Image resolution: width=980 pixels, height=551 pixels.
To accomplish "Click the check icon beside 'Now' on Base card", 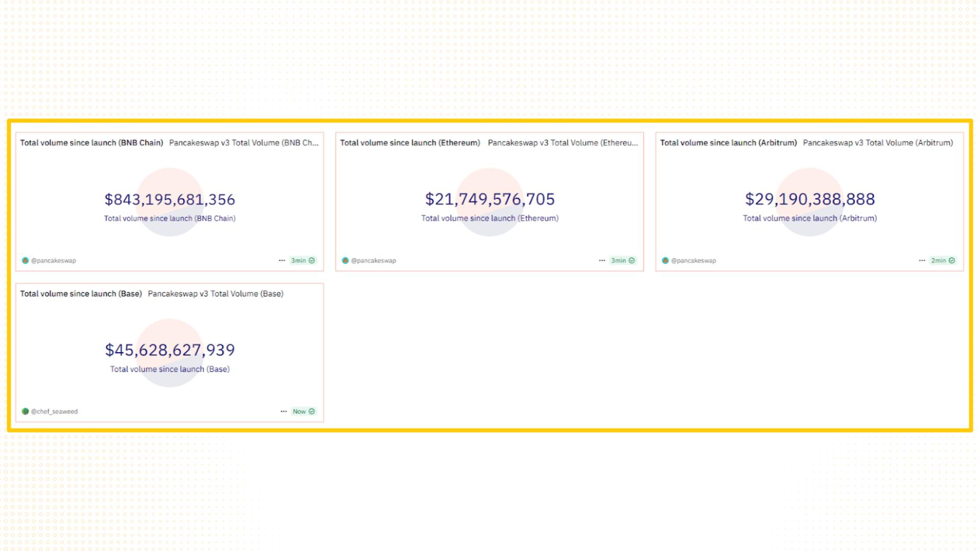I will pyautogui.click(x=312, y=412).
